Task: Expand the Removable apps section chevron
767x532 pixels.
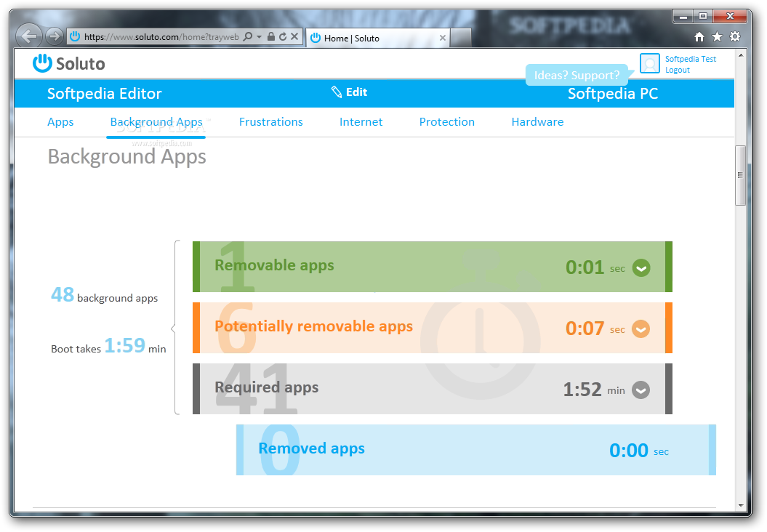Action: click(640, 268)
